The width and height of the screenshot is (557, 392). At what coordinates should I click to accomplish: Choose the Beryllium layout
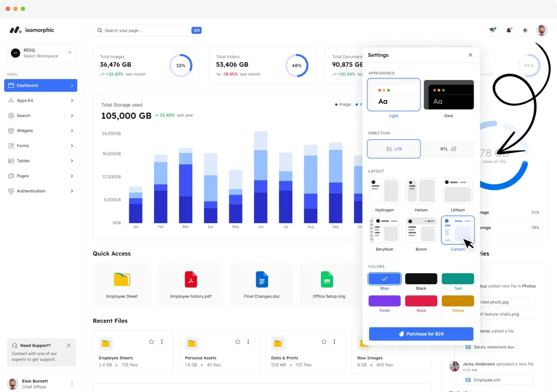[385, 230]
